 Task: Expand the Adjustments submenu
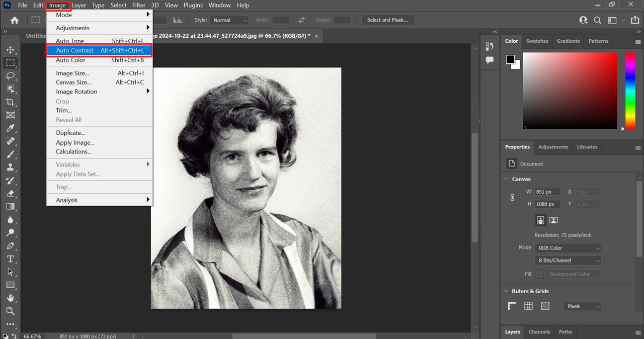[x=100, y=28]
